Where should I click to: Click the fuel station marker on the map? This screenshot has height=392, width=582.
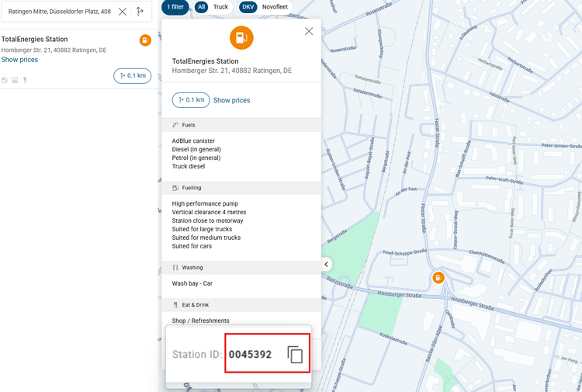click(x=438, y=278)
